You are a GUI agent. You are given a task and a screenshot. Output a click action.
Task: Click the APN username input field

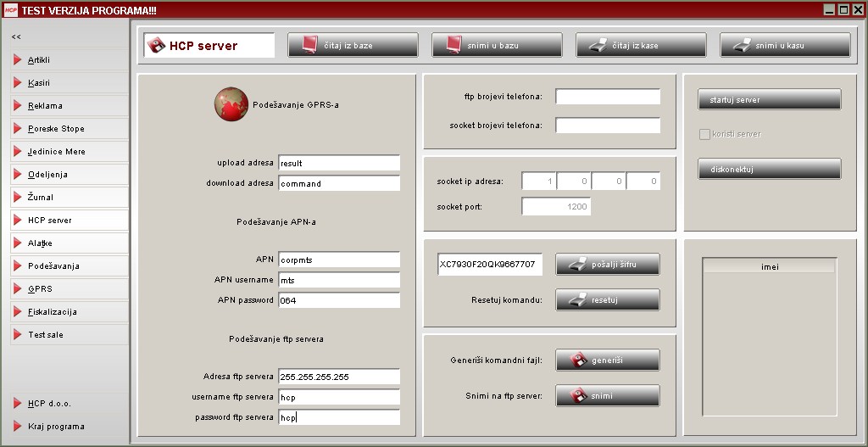point(338,280)
